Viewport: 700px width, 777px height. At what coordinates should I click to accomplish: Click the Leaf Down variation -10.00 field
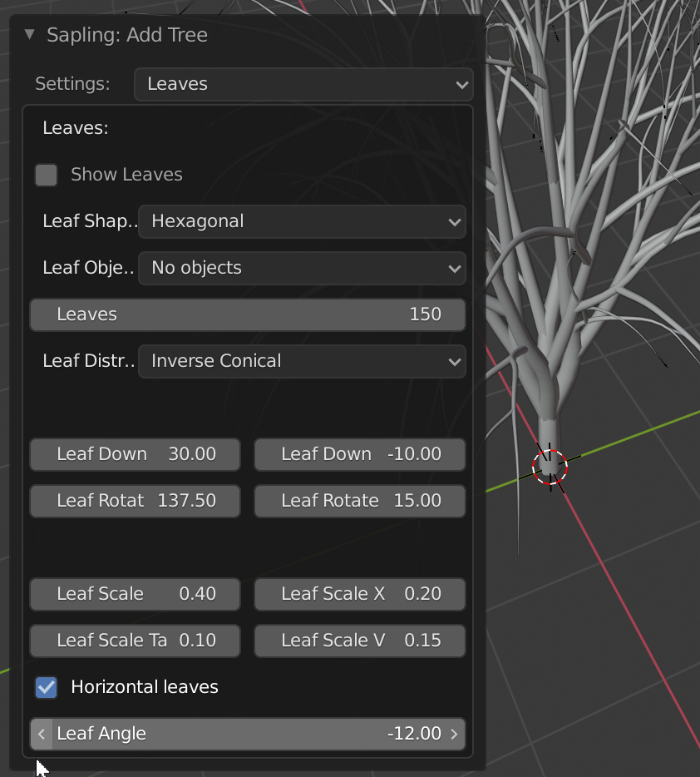[x=360, y=454]
